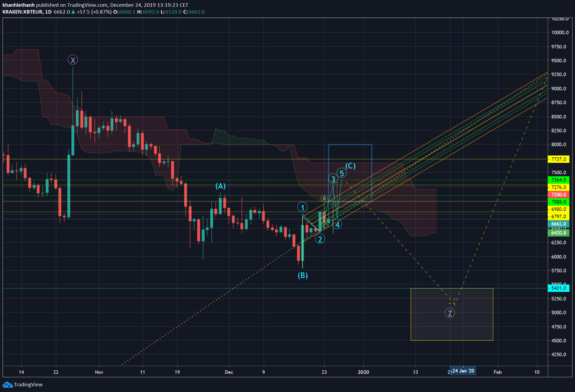Click the circled 3 wave marker
This screenshot has width=575, height=392.
(x=333, y=179)
